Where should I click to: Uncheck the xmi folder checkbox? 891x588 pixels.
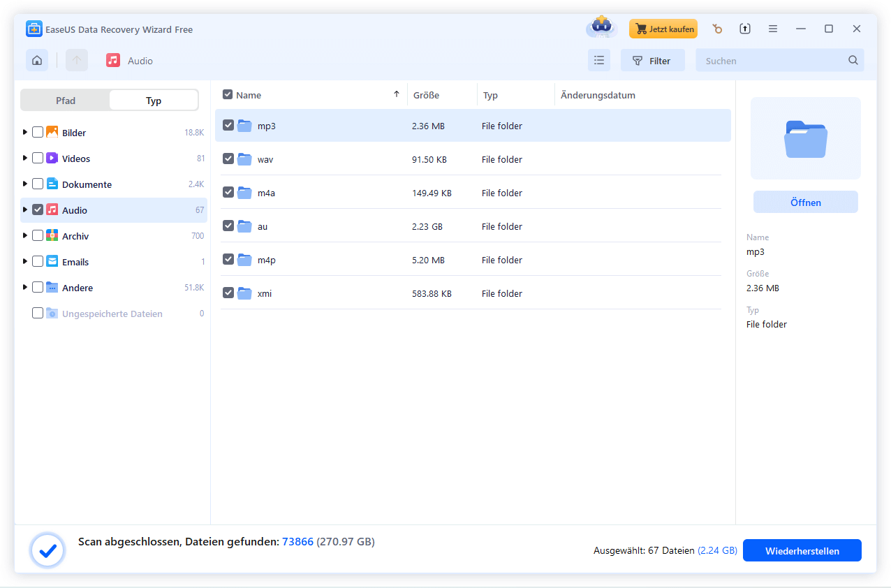tap(228, 293)
